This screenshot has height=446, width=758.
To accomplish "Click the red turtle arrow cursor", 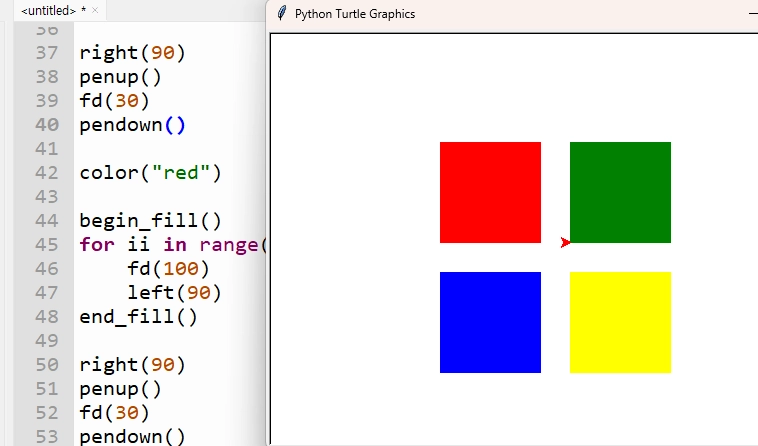I will (x=566, y=243).
